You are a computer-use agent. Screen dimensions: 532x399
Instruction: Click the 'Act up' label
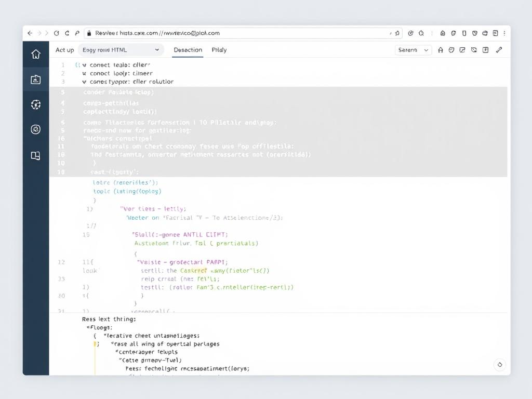point(64,50)
